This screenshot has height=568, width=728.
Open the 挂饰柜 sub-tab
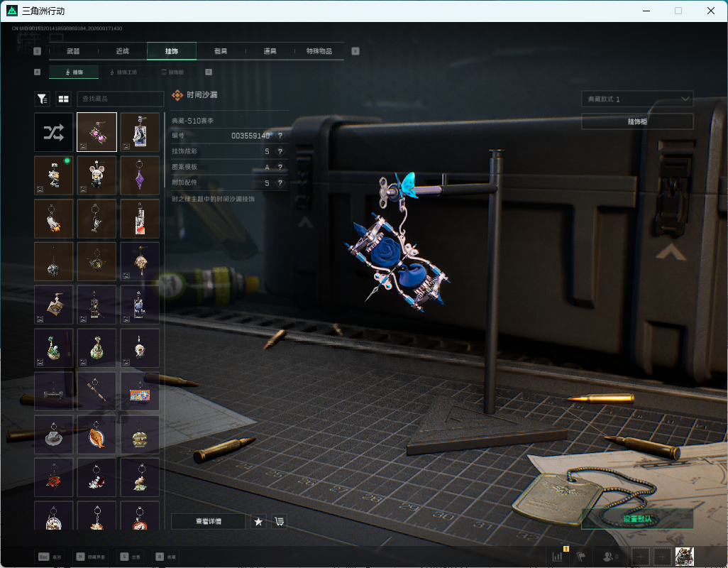pyautogui.click(x=172, y=72)
